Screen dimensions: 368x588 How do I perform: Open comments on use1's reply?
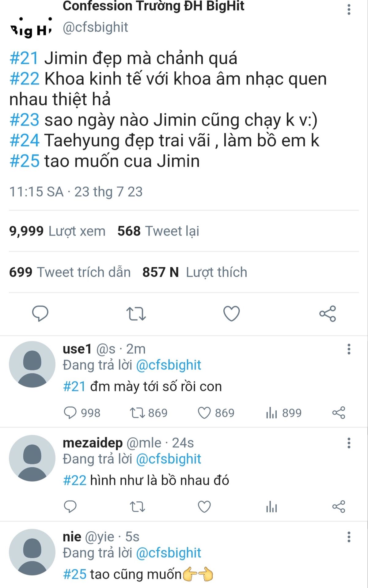point(70,413)
